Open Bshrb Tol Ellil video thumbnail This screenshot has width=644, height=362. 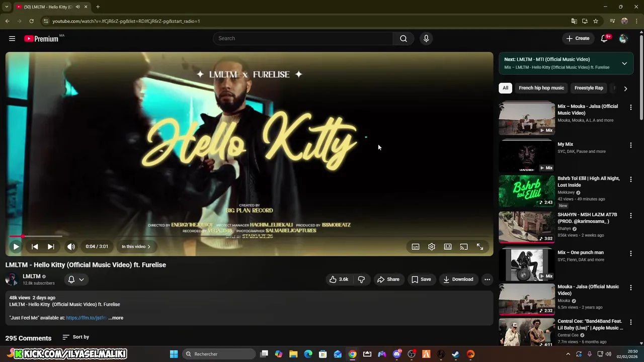pos(527,191)
